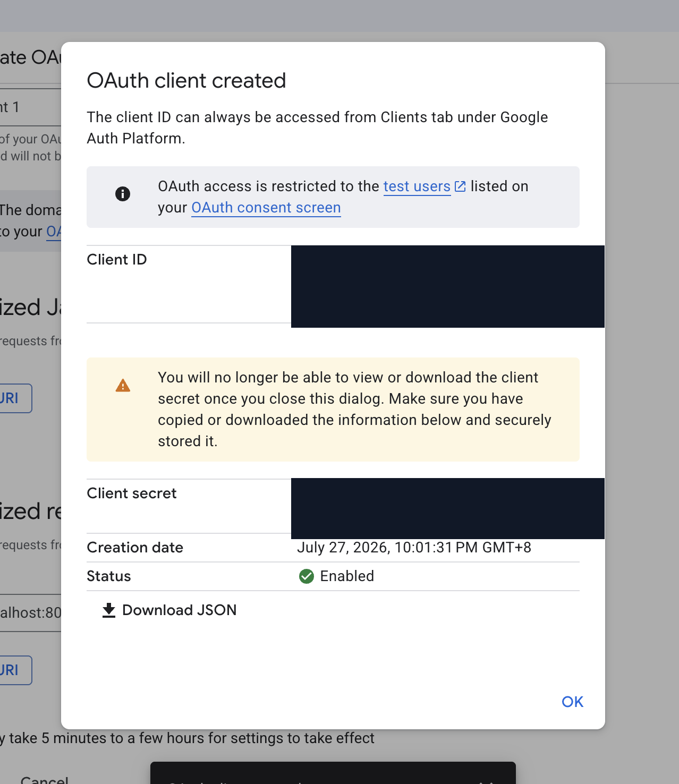Click the green Enabled checkmark icon
Viewport: 679px width, 784px height.
[307, 576]
